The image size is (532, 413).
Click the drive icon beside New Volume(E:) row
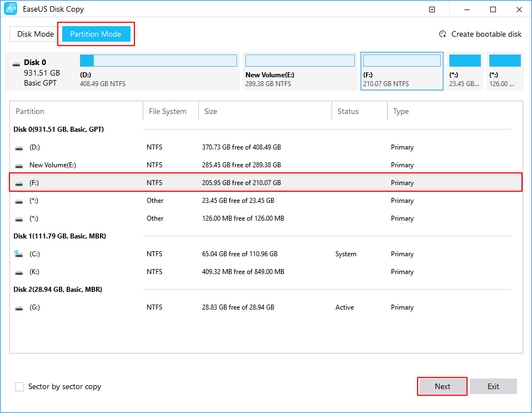(19, 166)
